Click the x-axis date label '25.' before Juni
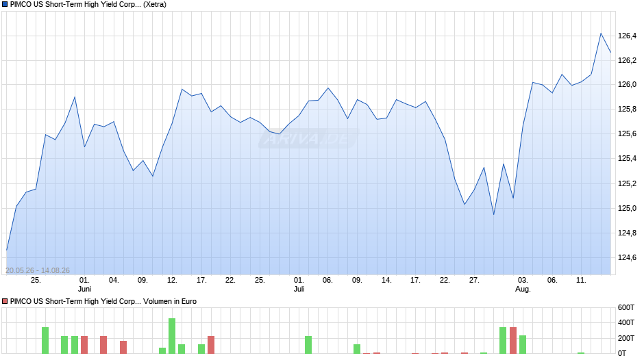The height and width of the screenshot is (360, 644). pyautogui.click(x=36, y=281)
